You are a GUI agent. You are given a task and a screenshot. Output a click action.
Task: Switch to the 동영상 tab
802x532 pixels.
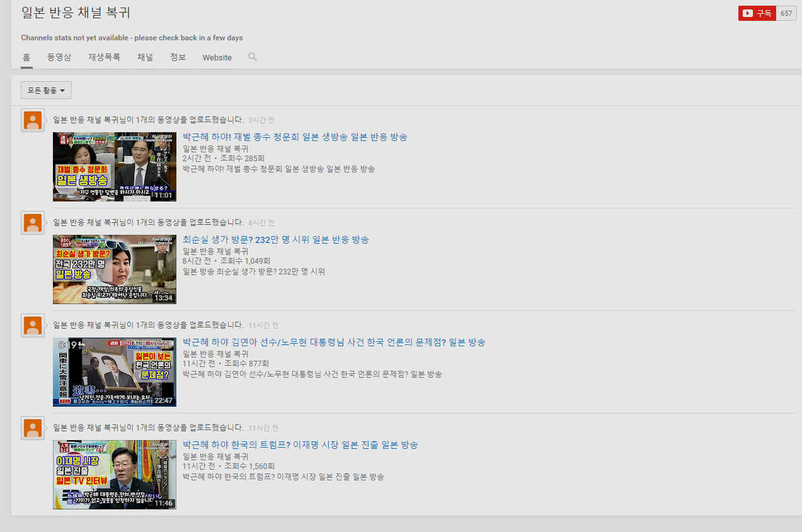pyautogui.click(x=59, y=57)
